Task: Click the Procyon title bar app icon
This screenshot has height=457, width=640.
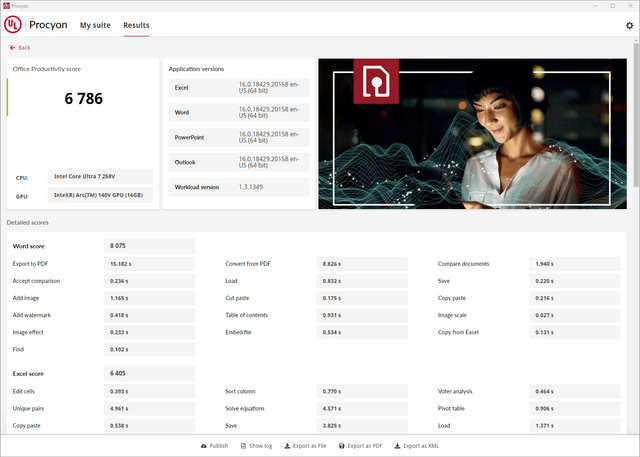Action: click(x=6, y=6)
